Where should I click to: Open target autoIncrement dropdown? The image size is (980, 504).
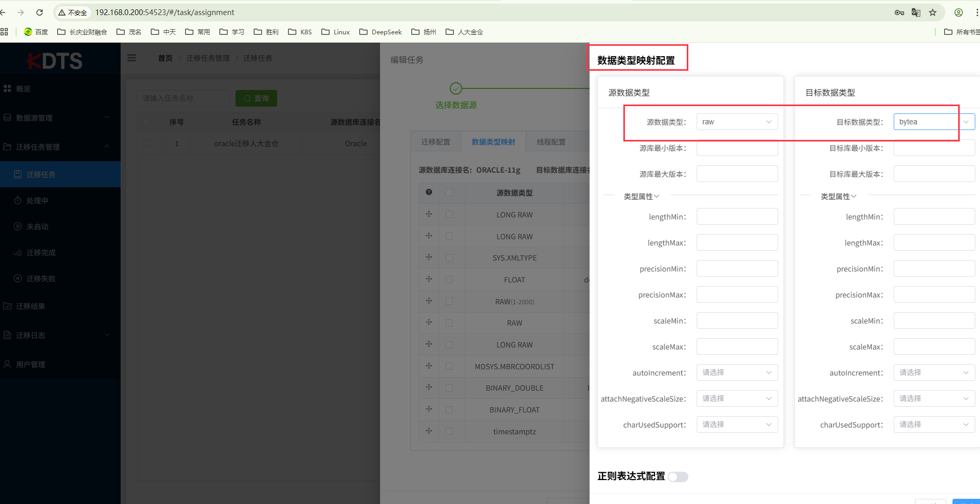point(934,372)
